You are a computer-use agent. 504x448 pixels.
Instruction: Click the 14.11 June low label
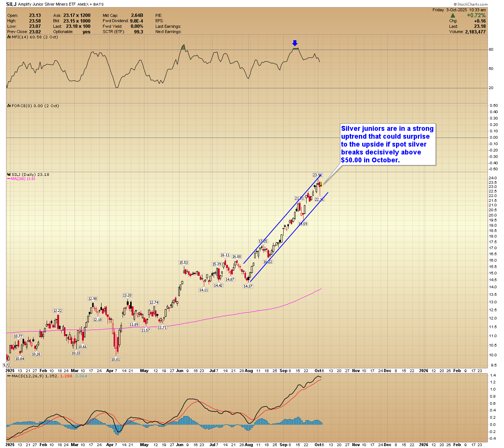coord(203,290)
